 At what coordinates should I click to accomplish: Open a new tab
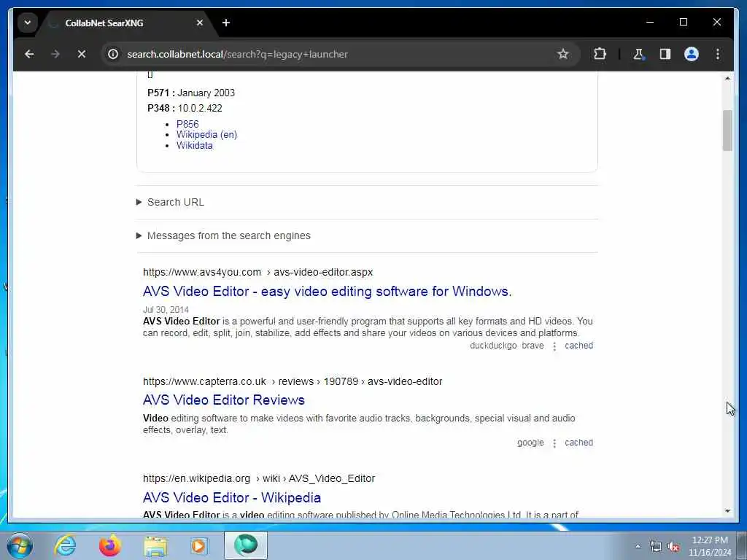(226, 23)
